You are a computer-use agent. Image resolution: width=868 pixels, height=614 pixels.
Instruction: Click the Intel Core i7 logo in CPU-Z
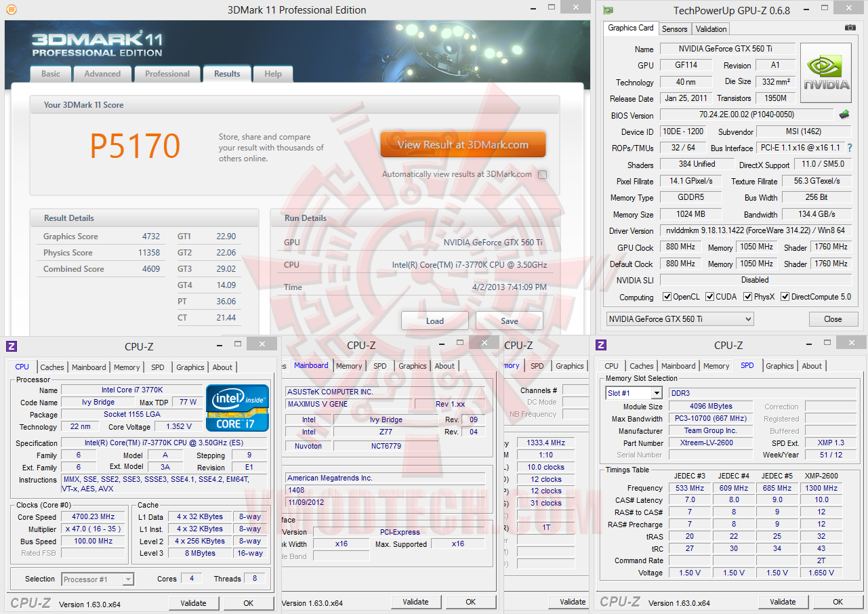[237, 407]
